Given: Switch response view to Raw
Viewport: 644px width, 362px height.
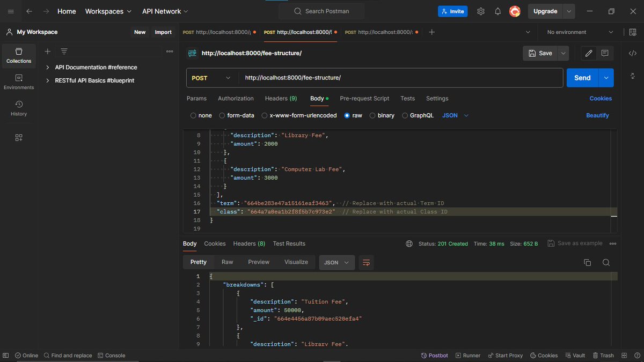Looking at the screenshot, I should [x=227, y=262].
